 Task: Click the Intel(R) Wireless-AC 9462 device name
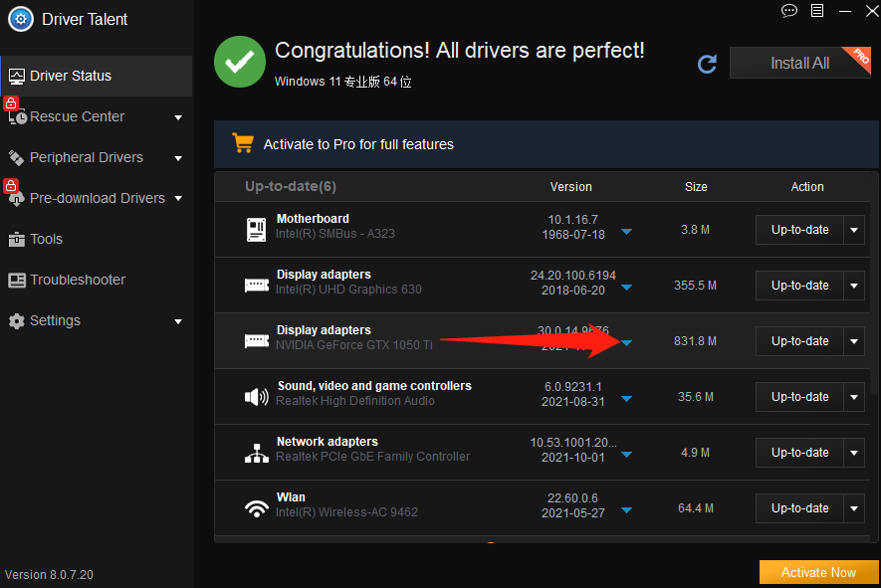tap(346, 512)
